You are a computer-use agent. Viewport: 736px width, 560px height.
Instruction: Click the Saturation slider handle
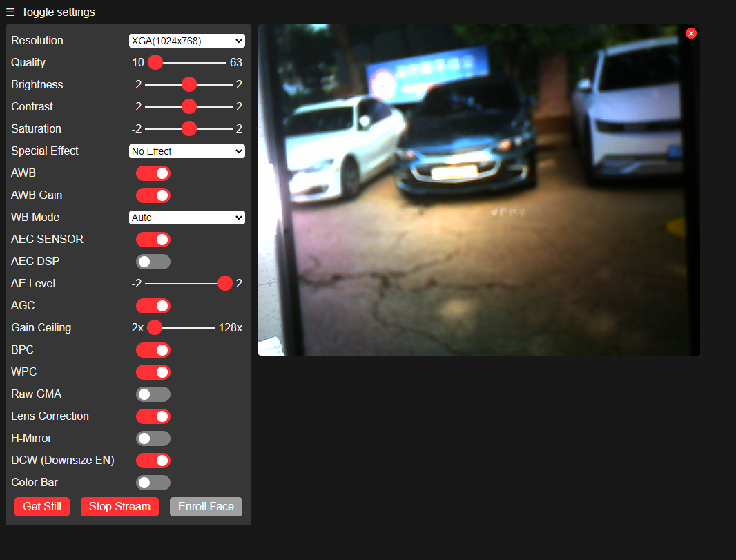(x=188, y=128)
